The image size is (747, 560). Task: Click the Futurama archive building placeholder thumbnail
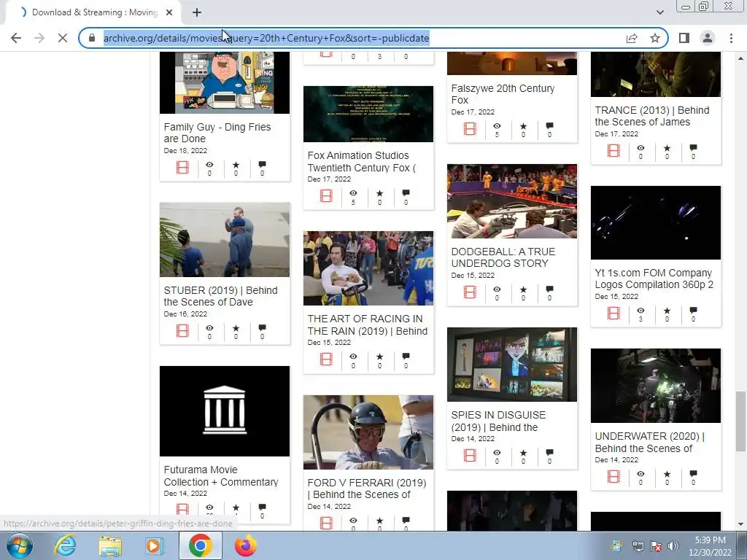tap(225, 411)
